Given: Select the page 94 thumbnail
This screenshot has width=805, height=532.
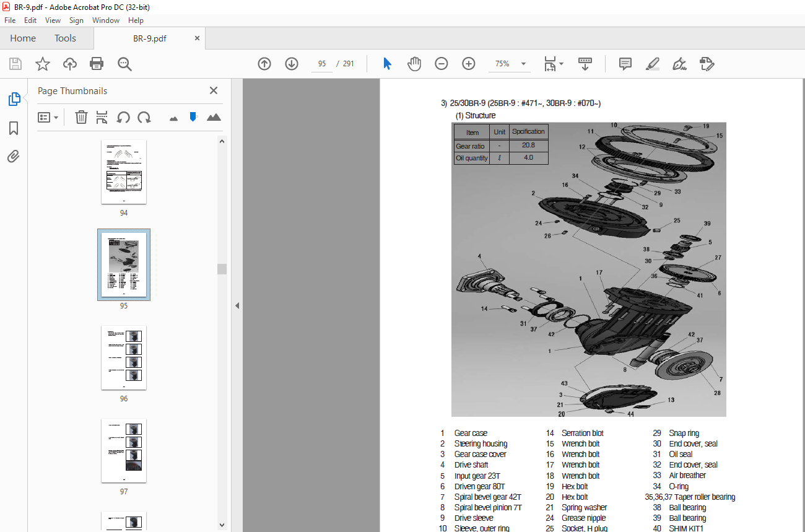Looking at the screenshot, I should click(124, 172).
